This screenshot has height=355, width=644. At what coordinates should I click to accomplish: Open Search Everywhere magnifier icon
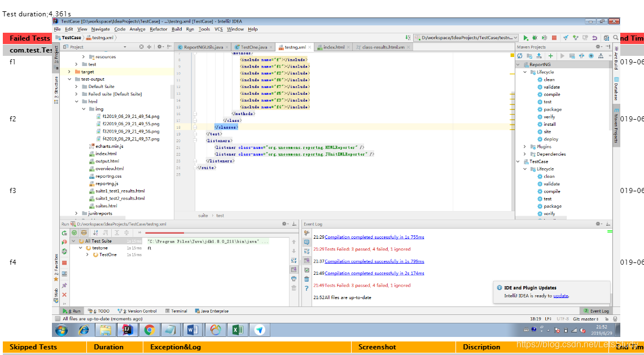click(x=616, y=38)
